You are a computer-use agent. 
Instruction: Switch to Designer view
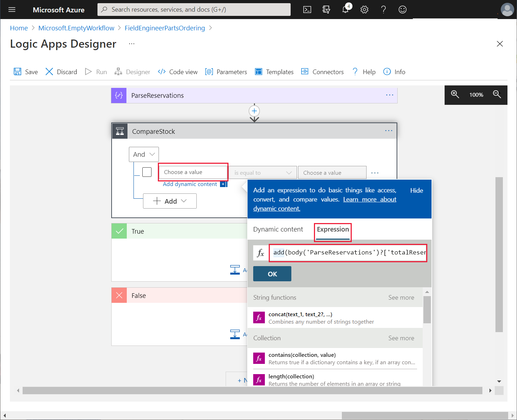point(132,72)
